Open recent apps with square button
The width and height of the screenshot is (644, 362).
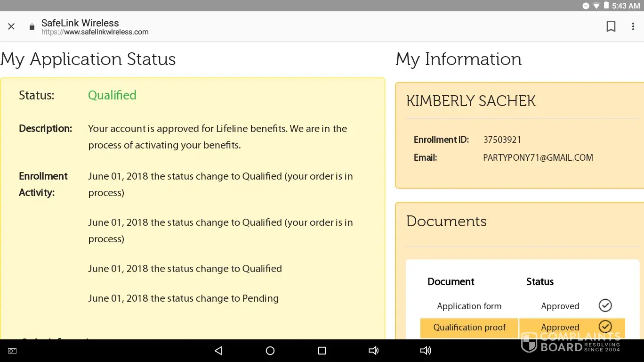tap(322, 351)
